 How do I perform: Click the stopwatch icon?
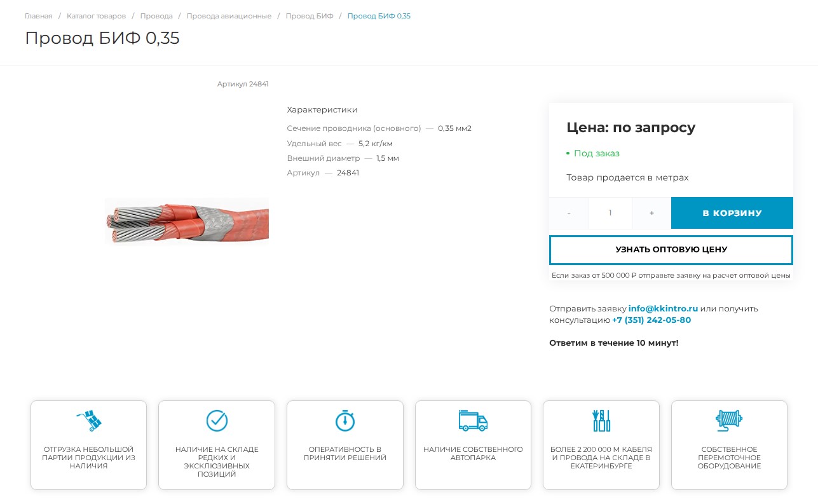pyautogui.click(x=344, y=421)
